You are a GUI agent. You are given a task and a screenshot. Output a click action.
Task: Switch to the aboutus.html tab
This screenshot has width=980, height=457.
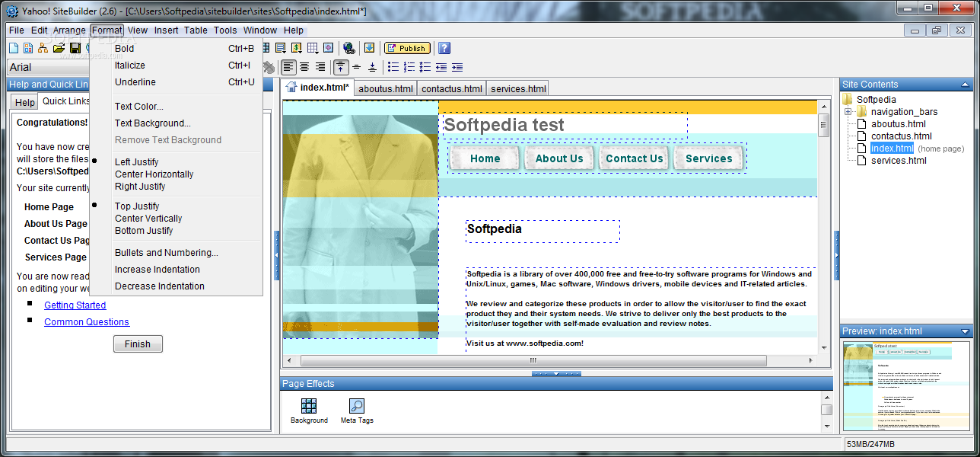pos(386,88)
